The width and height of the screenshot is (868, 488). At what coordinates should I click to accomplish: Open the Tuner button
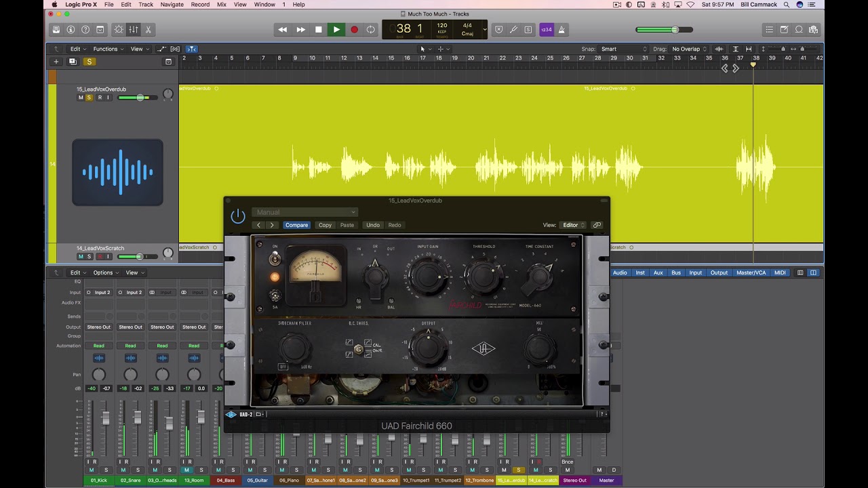click(513, 30)
